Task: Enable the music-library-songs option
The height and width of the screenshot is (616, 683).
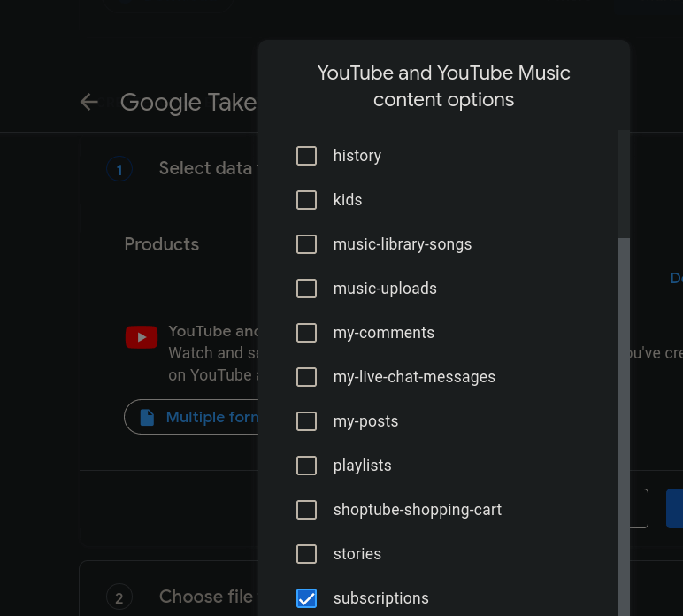Action: (x=306, y=244)
